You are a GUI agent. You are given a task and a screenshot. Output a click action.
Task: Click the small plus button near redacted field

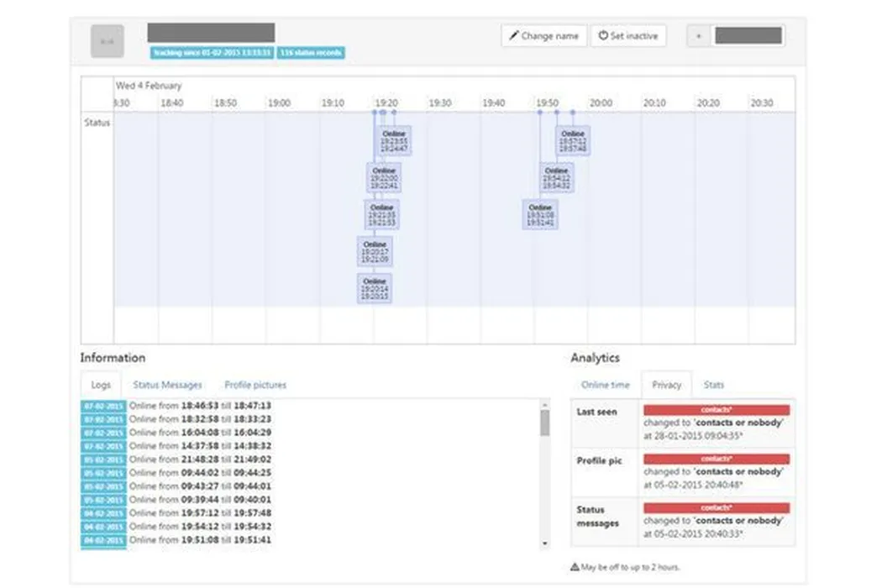[x=698, y=36]
